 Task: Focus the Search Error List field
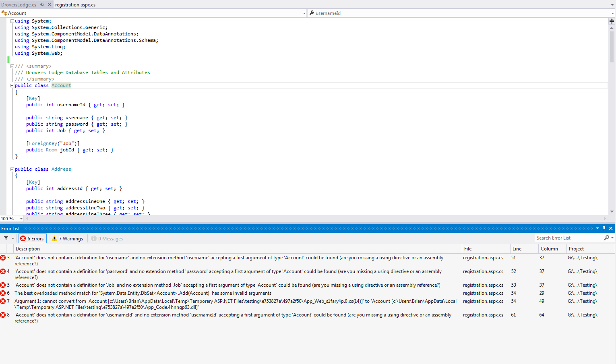(x=569, y=238)
